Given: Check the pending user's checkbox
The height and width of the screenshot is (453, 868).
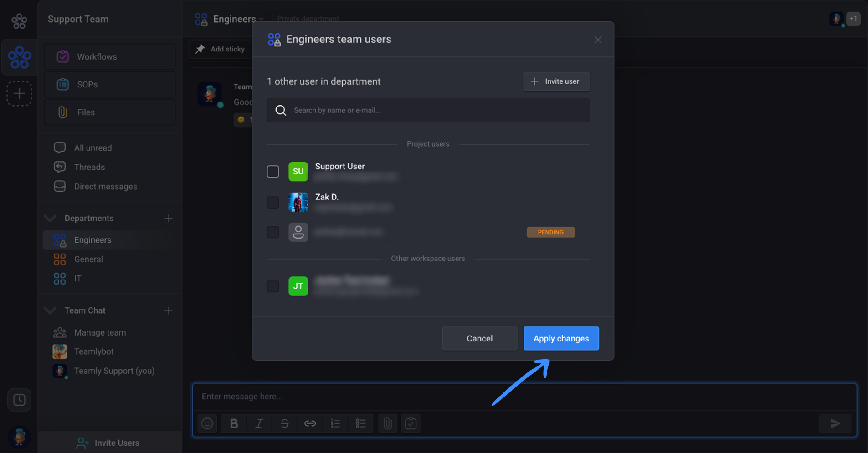Looking at the screenshot, I should coord(273,232).
